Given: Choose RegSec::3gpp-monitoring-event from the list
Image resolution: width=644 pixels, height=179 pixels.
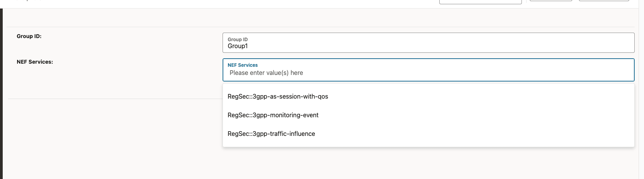Looking at the screenshot, I should (x=273, y=115).
